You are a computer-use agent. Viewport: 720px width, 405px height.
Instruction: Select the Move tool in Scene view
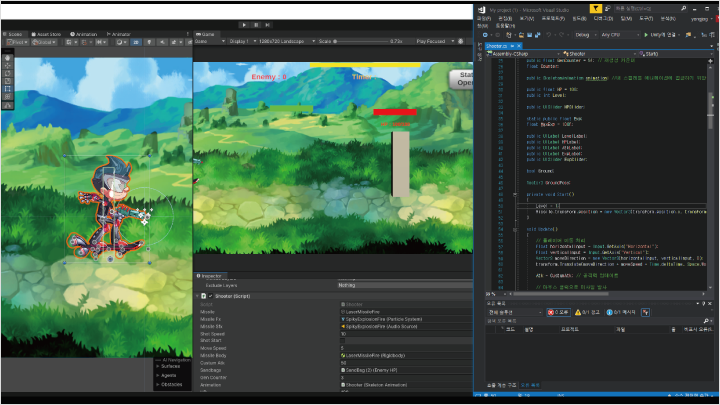click(7, 66)
